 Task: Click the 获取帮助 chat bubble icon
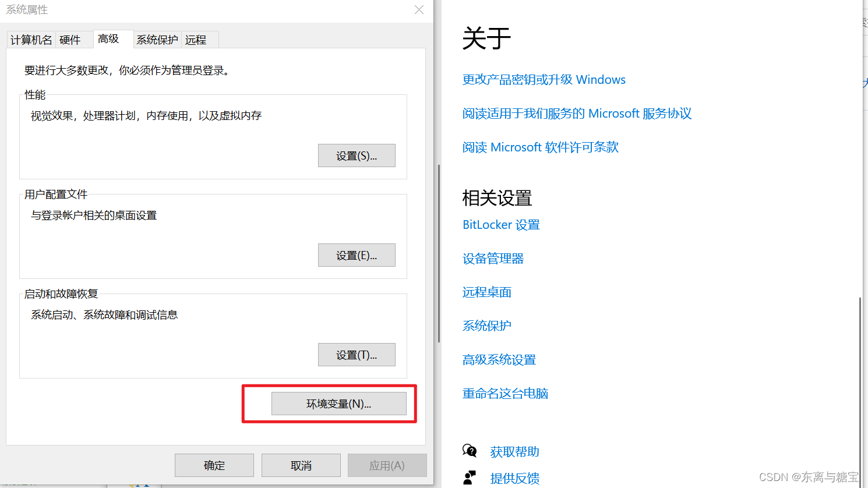tap(470, 451)
